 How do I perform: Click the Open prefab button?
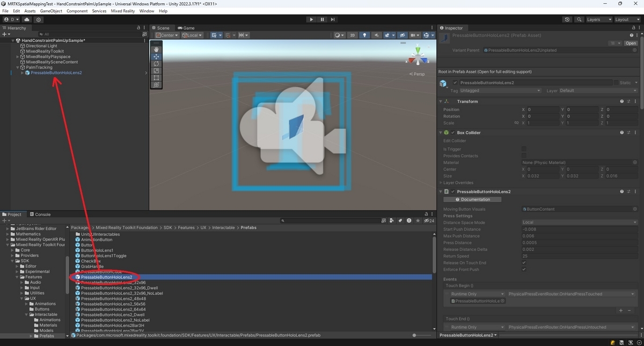coord(631,43)
